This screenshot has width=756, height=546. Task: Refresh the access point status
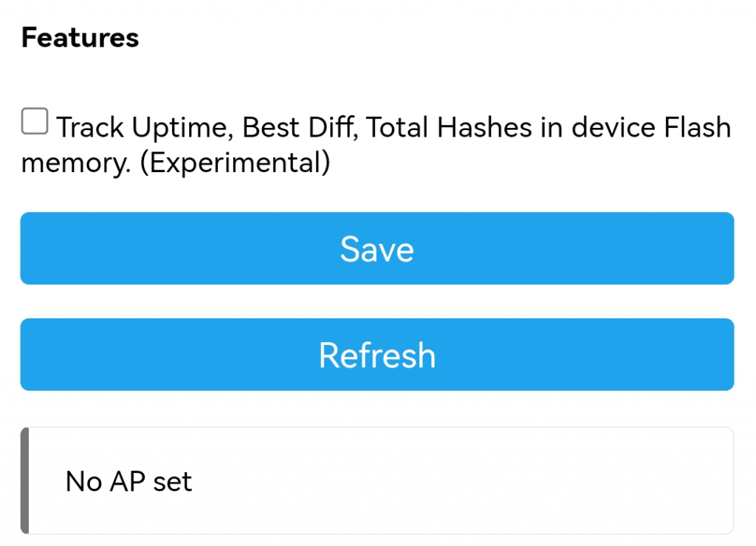[377, 355]
